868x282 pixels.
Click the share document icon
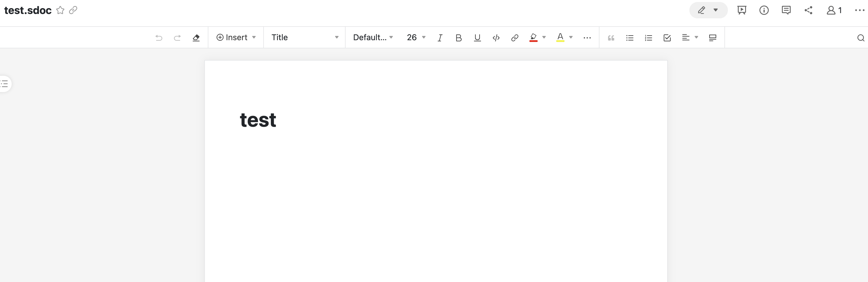click(808, 10)
